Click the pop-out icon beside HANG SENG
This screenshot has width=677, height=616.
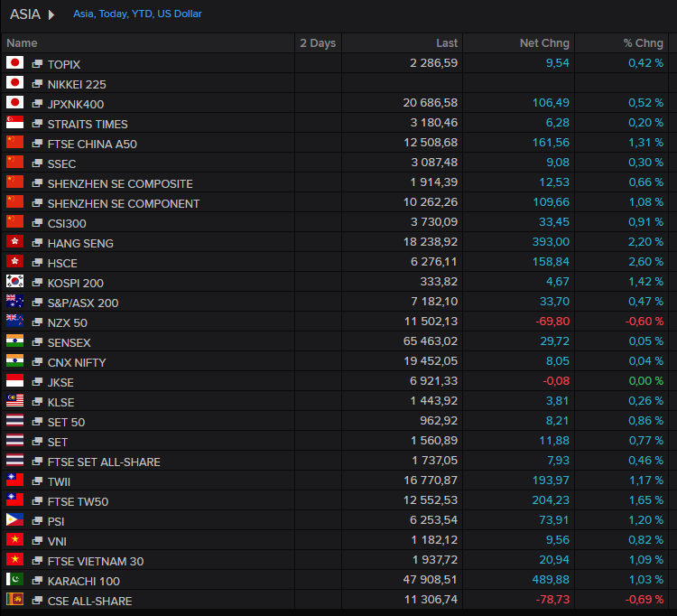[37, 243]
